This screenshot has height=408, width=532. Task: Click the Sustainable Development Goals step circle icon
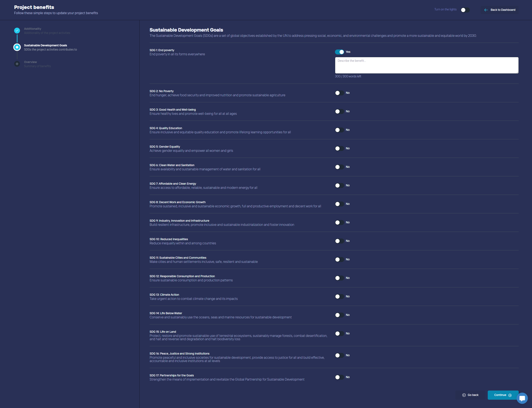pos(17,47)
